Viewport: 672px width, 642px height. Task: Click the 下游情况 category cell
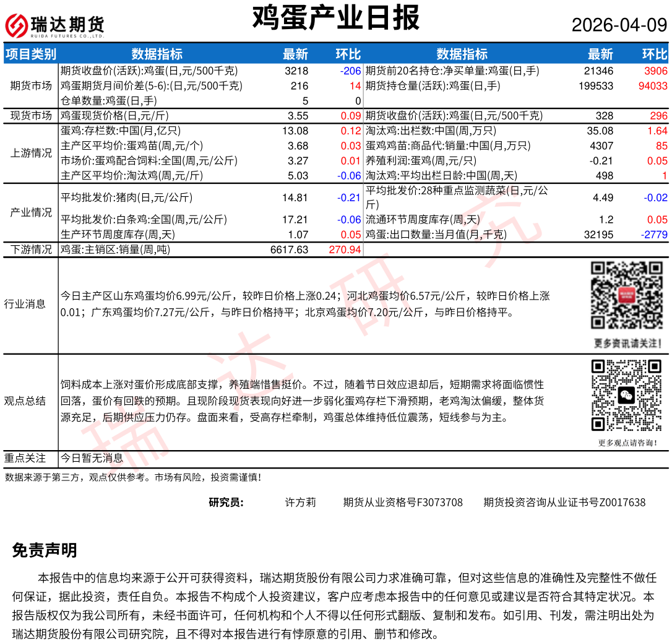[x=31, y=249]
